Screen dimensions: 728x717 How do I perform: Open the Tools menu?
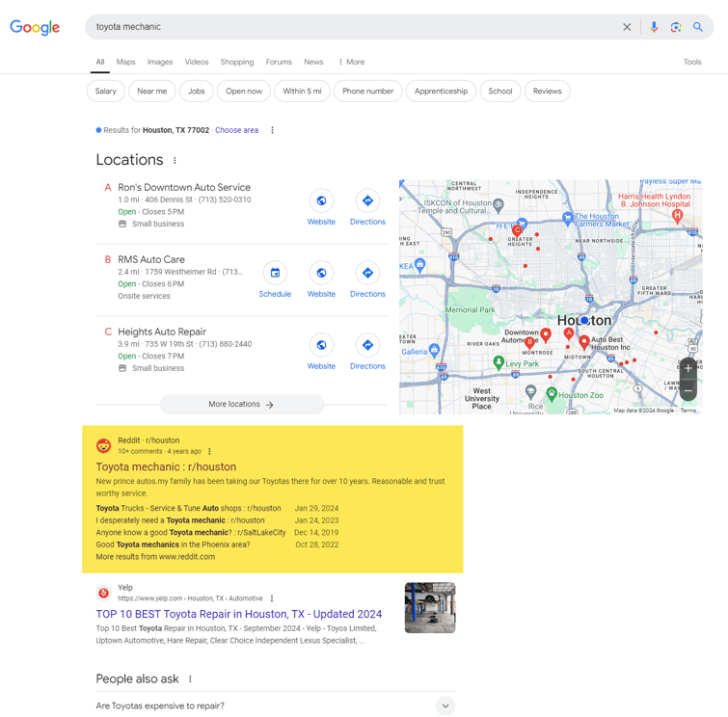pyautogui.click(x=691, y=62)
